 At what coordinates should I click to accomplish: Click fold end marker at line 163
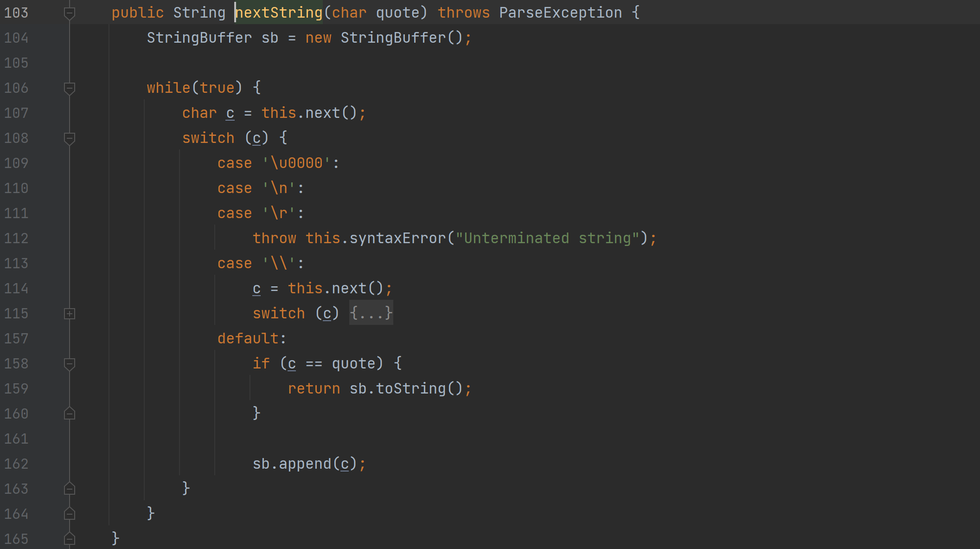click(70, 489)
